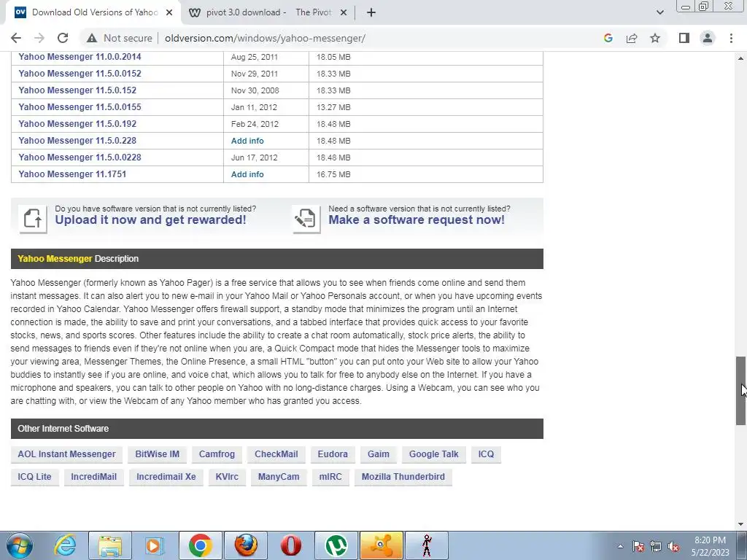Close the Download Old Versions of Yahoo tab

point(169,12)
